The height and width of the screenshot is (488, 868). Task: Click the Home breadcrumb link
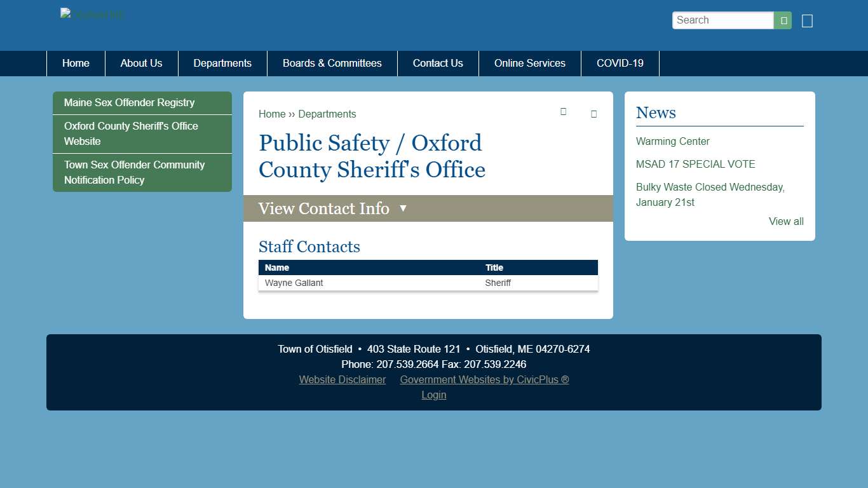pyautogui.click(x=272, y=114)
